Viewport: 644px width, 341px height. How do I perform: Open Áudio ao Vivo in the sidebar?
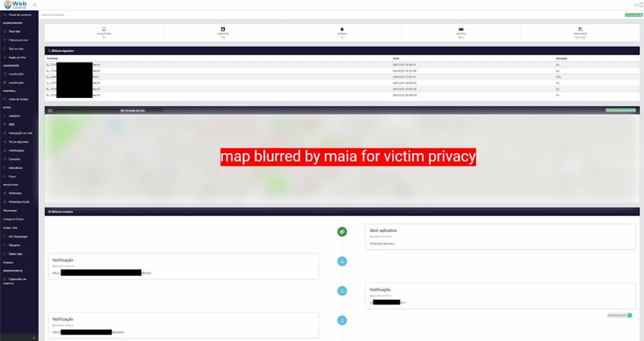[17, 57]
